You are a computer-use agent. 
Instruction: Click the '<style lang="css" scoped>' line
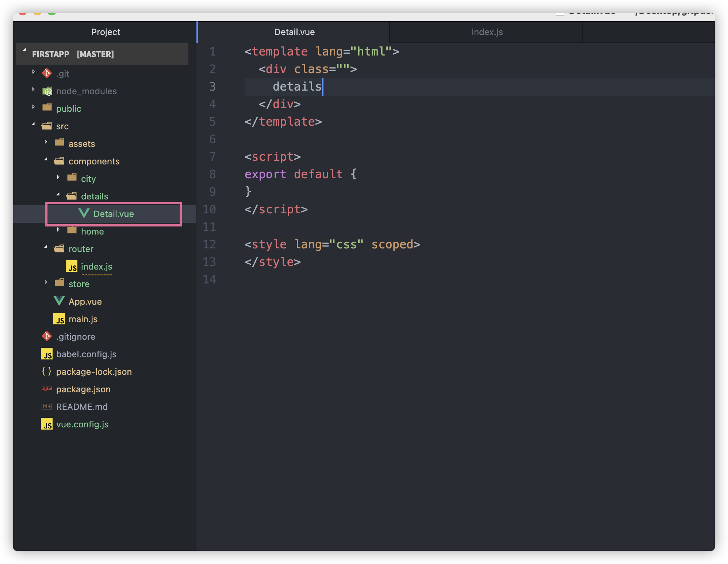point(332,244)
